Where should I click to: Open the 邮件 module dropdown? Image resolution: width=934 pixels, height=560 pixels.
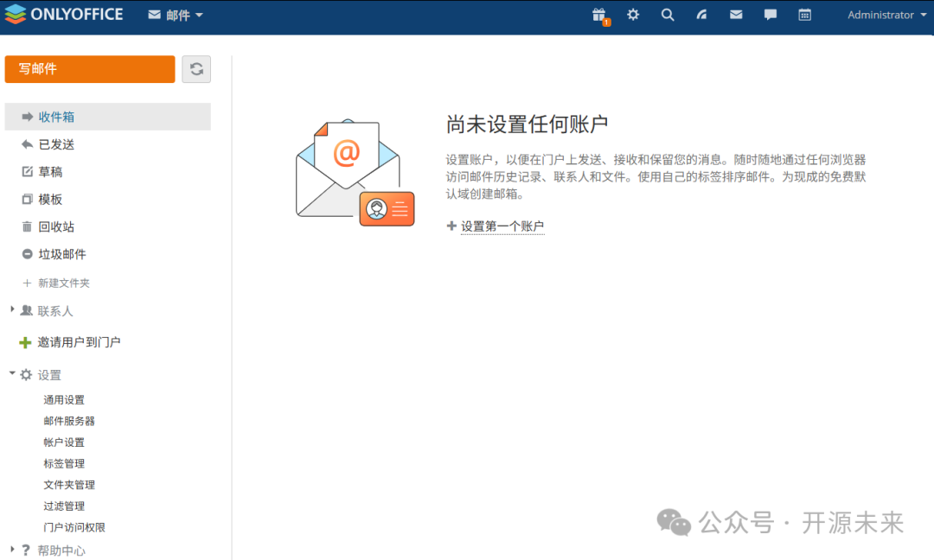pyautogui.click(x=175, y=15)
